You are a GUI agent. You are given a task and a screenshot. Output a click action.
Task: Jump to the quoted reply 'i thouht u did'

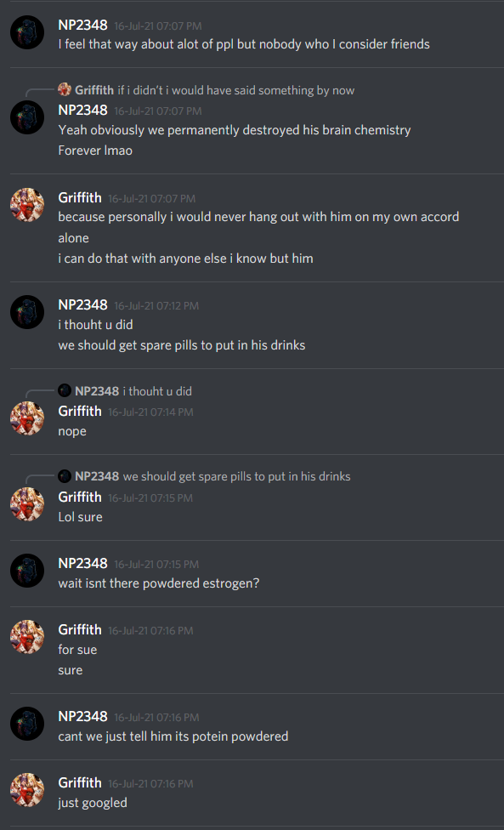point(157,391)
